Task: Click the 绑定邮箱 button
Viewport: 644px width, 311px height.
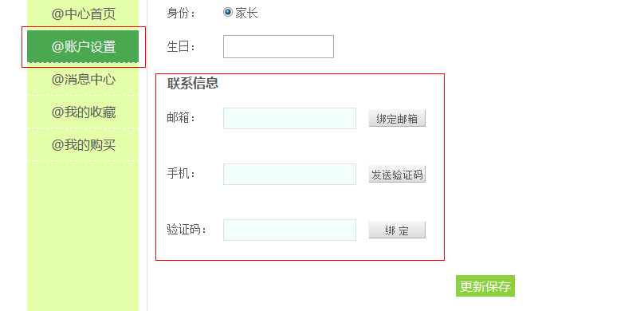Action: (x=397, y=119)
